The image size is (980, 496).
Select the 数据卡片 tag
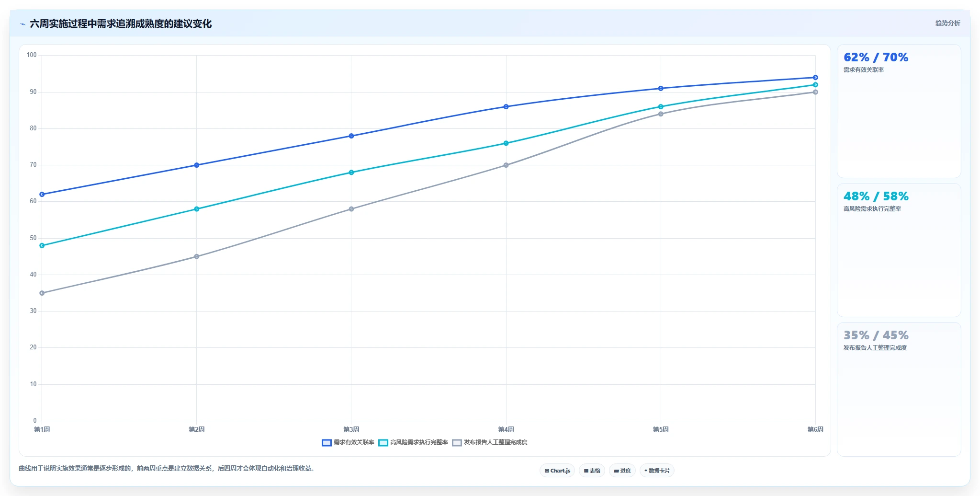coord(657,471)
